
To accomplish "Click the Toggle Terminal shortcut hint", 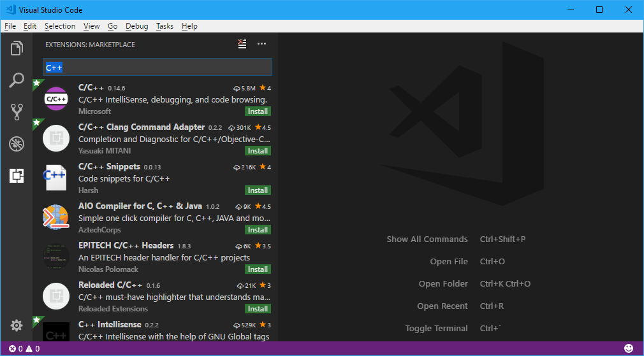I will click(490, 328).
